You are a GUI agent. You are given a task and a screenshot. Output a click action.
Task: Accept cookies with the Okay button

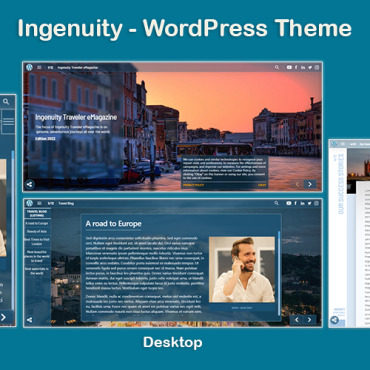tap(262, 185)
